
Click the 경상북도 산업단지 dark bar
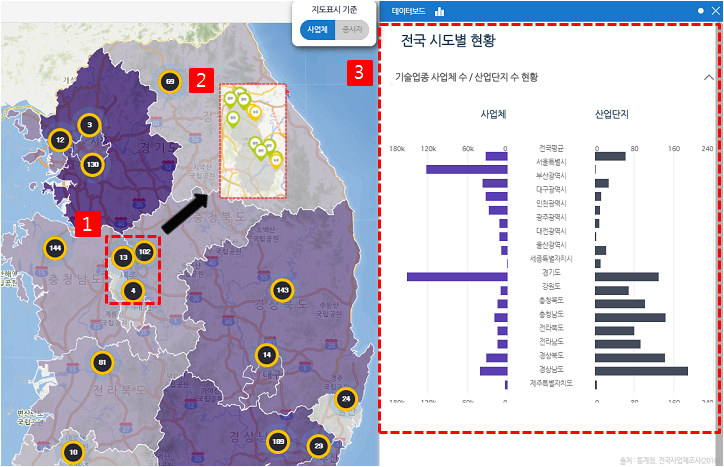tap(630, 358)
